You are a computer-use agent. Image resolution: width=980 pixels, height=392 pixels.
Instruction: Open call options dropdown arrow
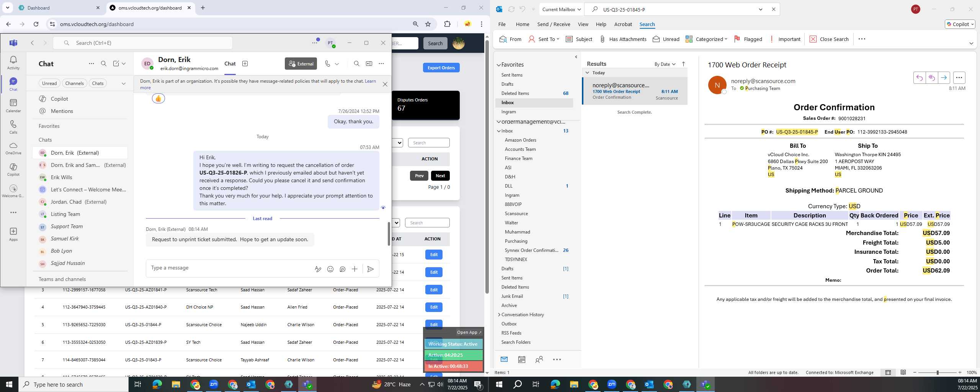coord(337,64)
